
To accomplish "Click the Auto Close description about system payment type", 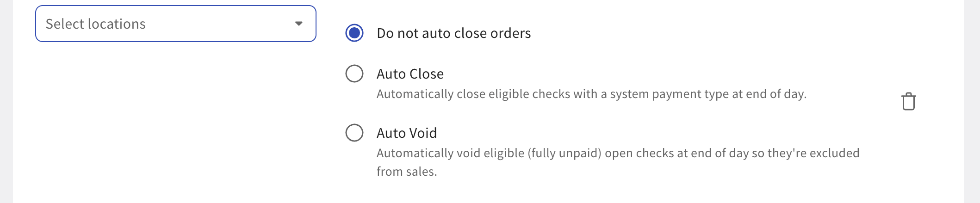I will click(x=591, y=94).
